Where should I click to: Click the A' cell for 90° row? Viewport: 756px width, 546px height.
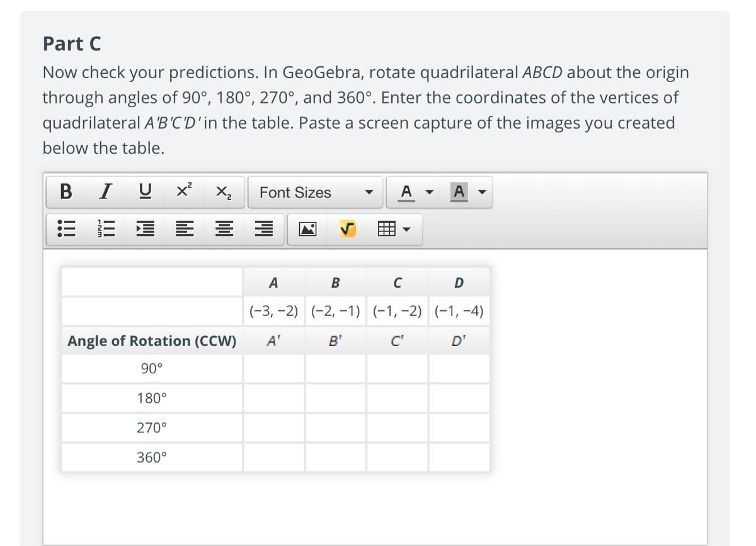273,368
